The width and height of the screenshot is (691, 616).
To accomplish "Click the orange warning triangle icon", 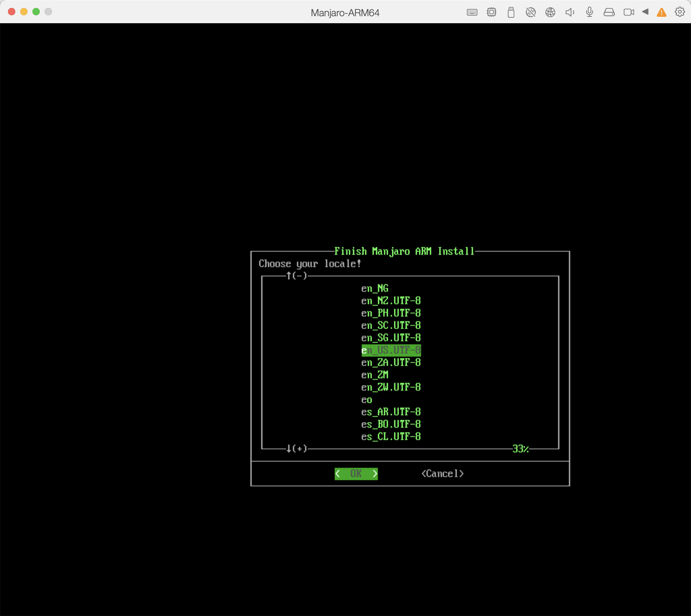I will (x=662, y=13).
